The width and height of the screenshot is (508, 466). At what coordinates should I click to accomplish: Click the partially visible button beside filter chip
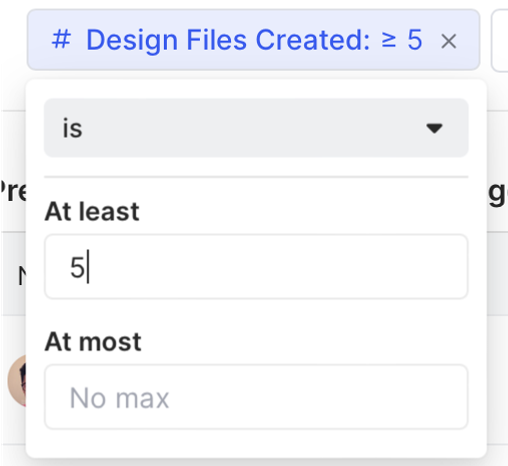(500, 41)
